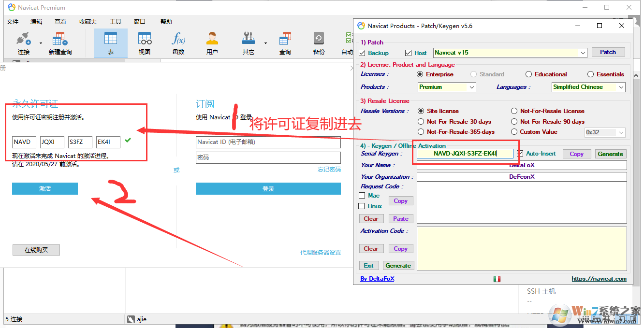Click the 连接 (Connection) toolbar icon
The width and height of the screenshot is (644, 328).
pyautogui.click(x=23, y=43)
